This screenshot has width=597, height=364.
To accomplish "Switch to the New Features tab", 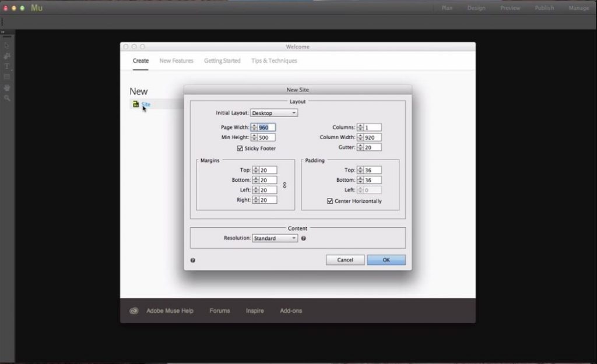I will pyautogui.click(x=176, y=61).
